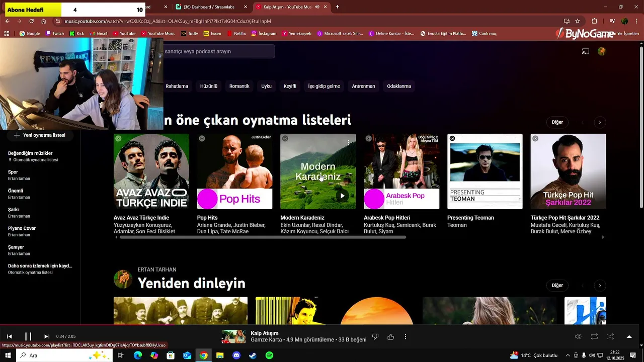Bookmark this page with the star icon
This screenshot has width=644, height=362.
578,21
